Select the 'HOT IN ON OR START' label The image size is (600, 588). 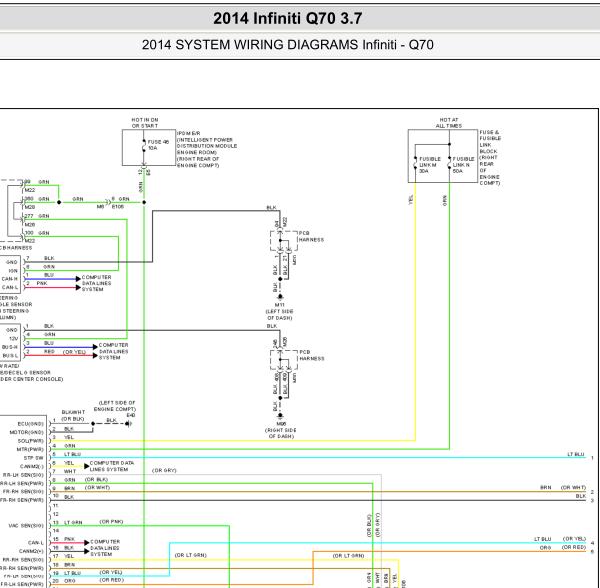point(145,123)
